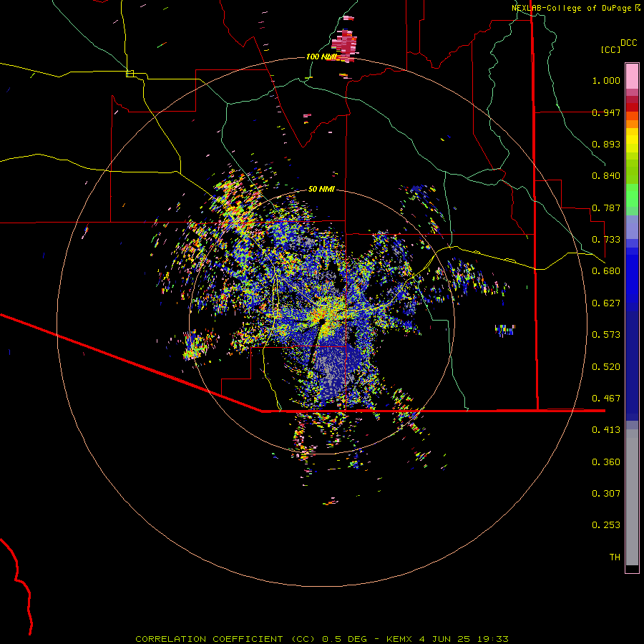Click the 100 NMI range ring label
Image resolution: width=644 pixels, height=644 pixels.
[x=321, y=57]
